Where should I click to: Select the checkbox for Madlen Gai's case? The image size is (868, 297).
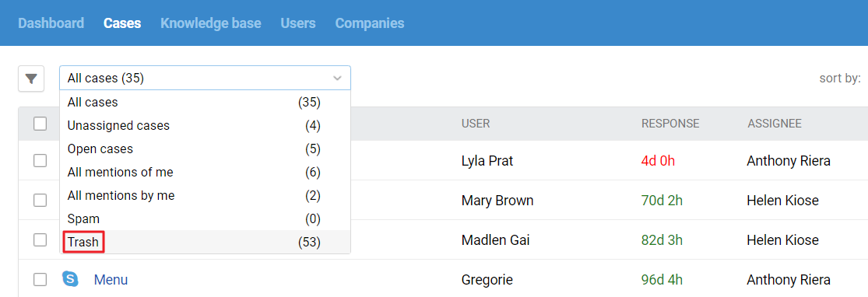click(40, 240)
